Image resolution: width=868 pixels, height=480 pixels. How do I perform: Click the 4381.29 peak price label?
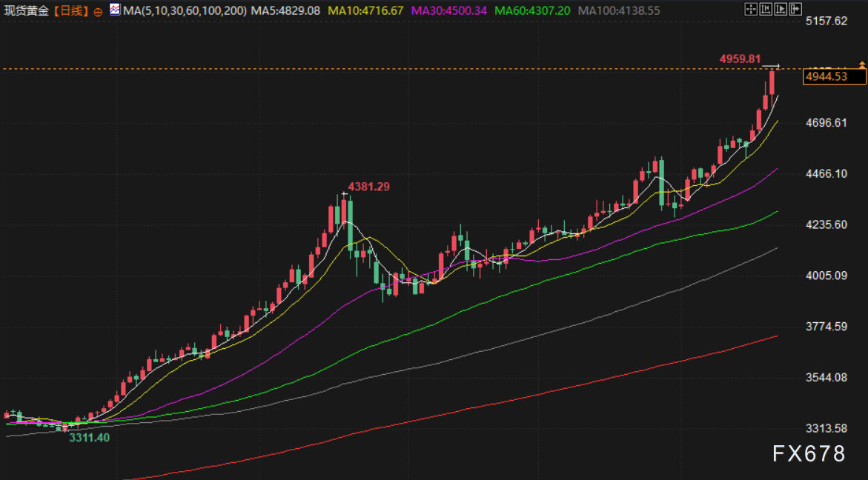click(368, 187)
